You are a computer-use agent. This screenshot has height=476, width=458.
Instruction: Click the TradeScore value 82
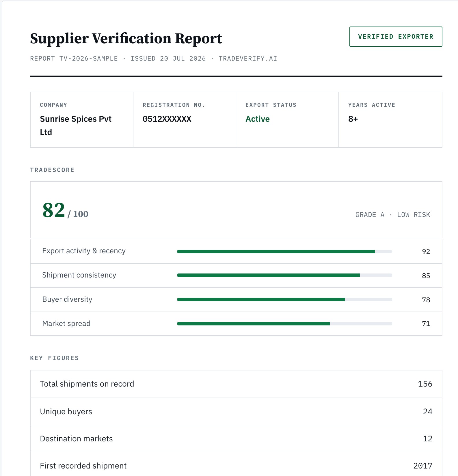(x=54, y=210)
